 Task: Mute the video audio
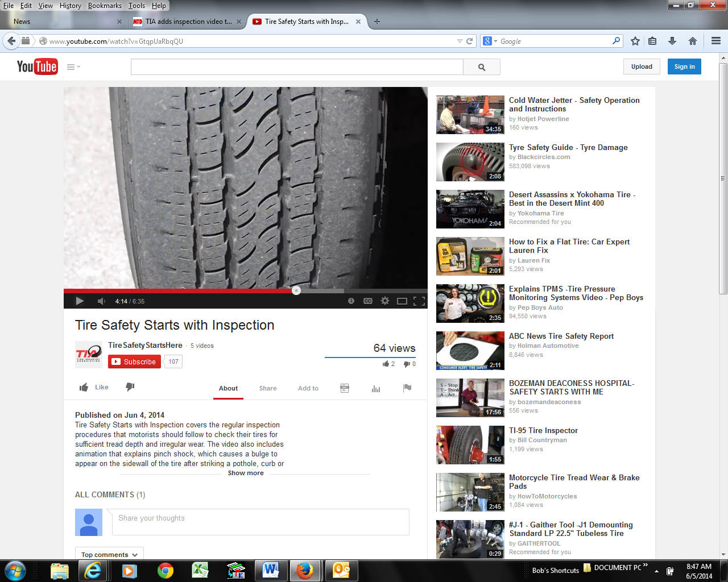click(x=101, y=301)
